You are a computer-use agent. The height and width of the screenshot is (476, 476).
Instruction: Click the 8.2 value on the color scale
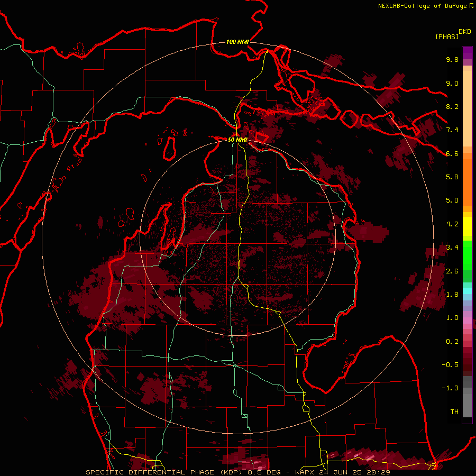452,106
